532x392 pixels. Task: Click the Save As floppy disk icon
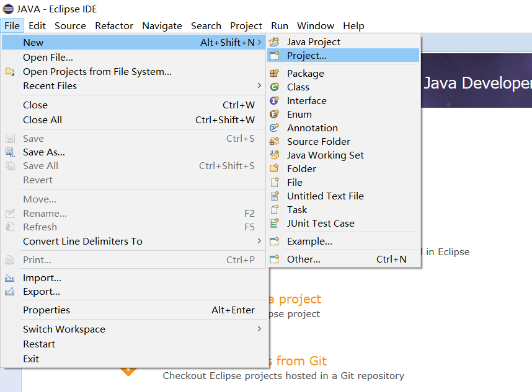[10, 152]
